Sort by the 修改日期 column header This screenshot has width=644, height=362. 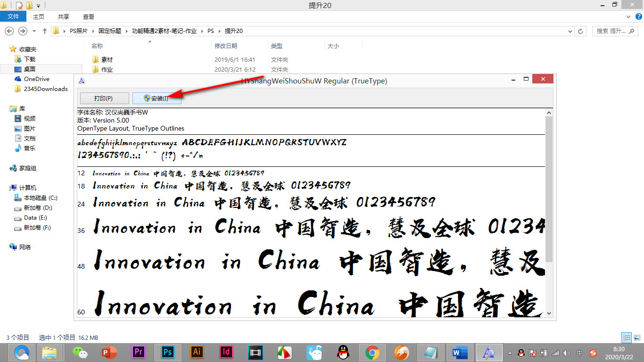(x=226, y=46)
